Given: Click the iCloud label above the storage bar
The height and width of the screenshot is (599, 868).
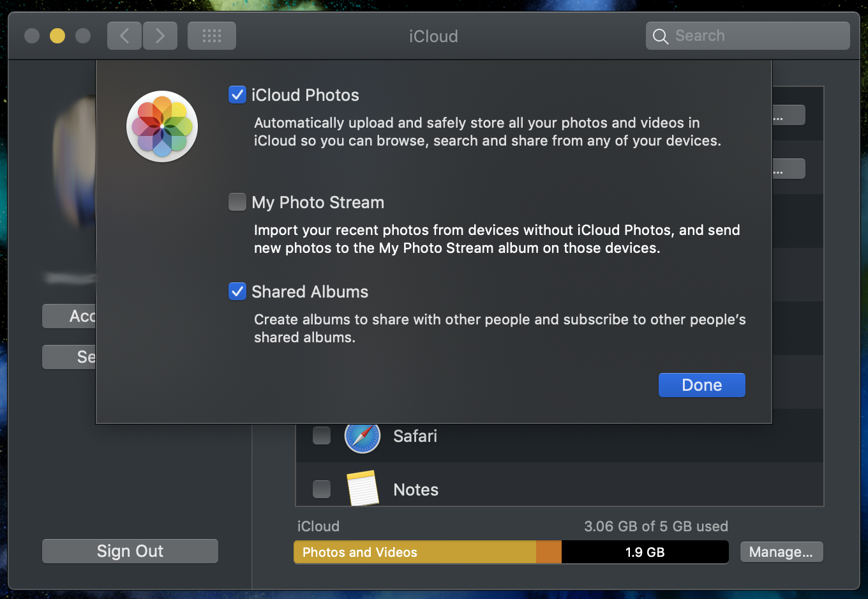Looking at the screenshot, I should [x=318, y=526].
